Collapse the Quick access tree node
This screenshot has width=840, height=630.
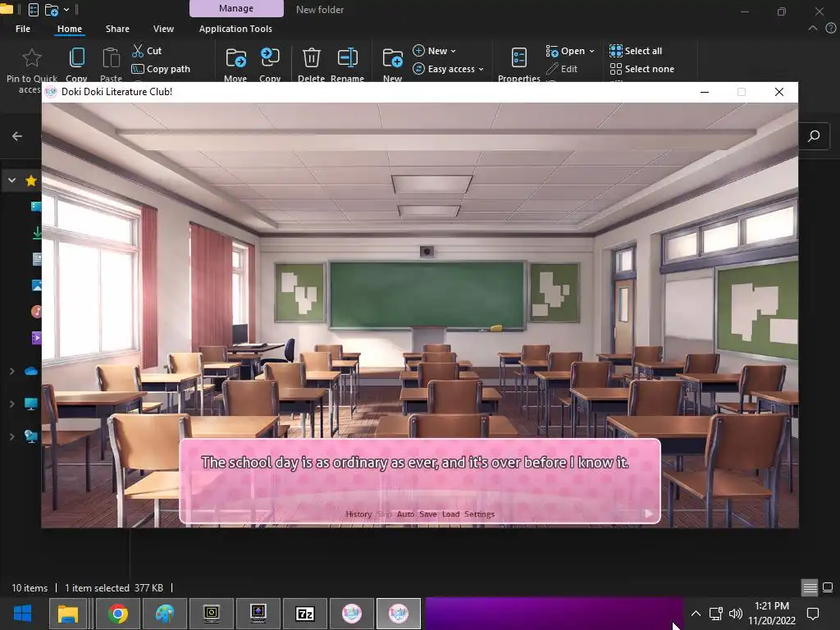click(x=11, y=180)
